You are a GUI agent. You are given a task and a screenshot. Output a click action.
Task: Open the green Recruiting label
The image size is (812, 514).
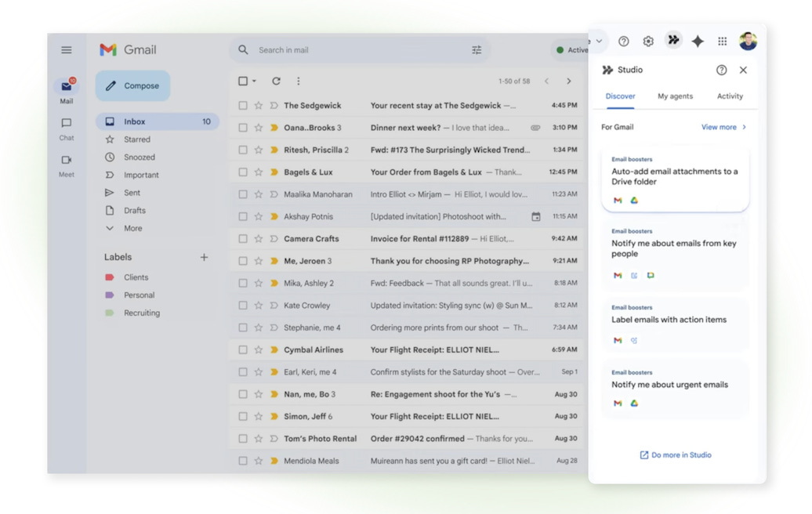pyautogui.click(x=142, y=313)
